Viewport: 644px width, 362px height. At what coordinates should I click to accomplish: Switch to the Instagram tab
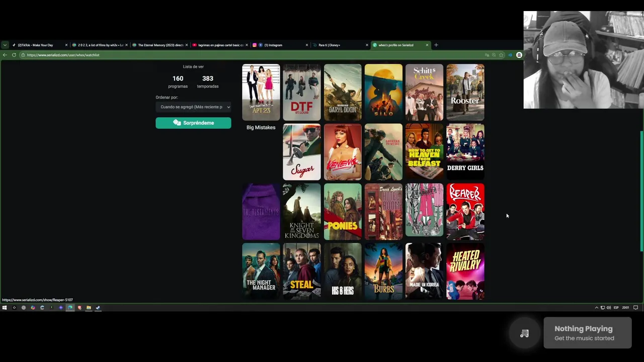point(280,45)
